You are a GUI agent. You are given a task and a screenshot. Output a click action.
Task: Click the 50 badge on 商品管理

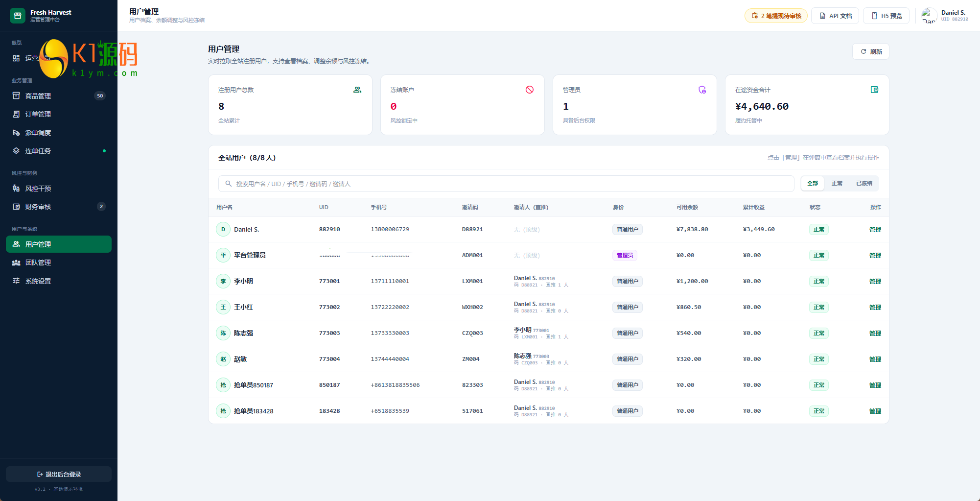(100, 96)
